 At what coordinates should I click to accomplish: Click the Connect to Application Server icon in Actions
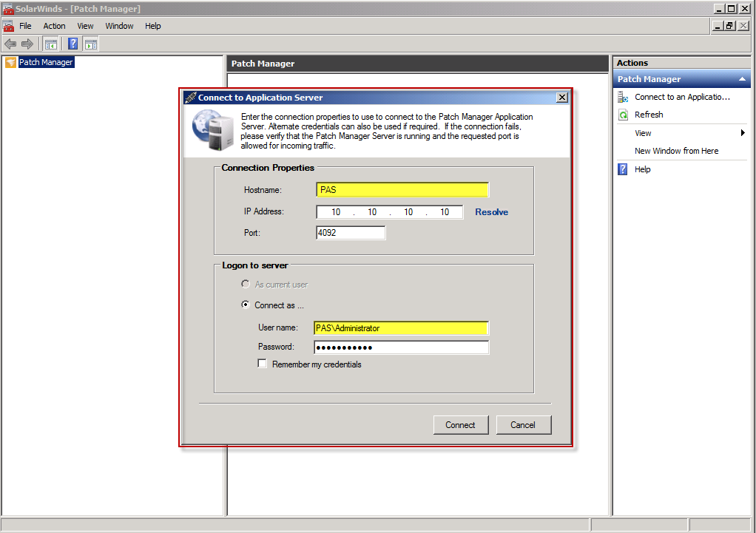[x=623, y=98]
